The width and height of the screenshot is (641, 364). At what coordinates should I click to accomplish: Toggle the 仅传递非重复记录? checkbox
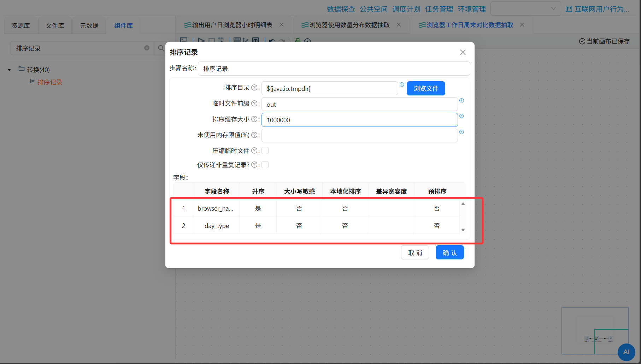[265, 165]
